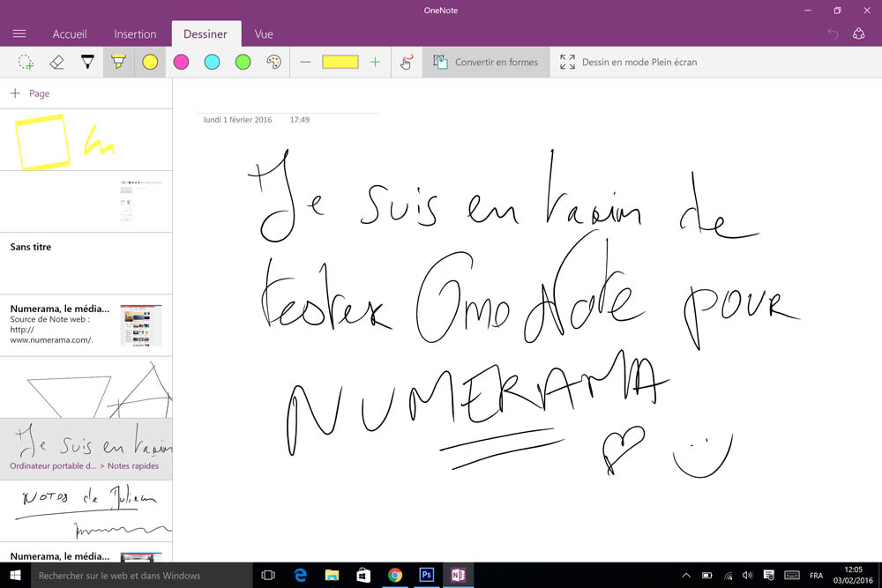
Task: Launch Microsoft Edge from the taskbar
Action: [301, 575]
